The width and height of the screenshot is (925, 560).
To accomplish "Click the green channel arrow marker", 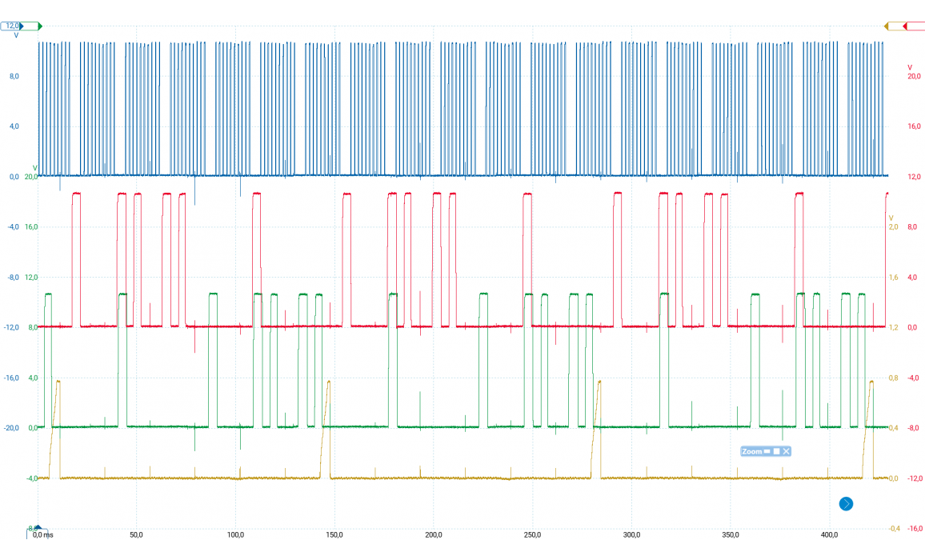I will tap(39, 26).
